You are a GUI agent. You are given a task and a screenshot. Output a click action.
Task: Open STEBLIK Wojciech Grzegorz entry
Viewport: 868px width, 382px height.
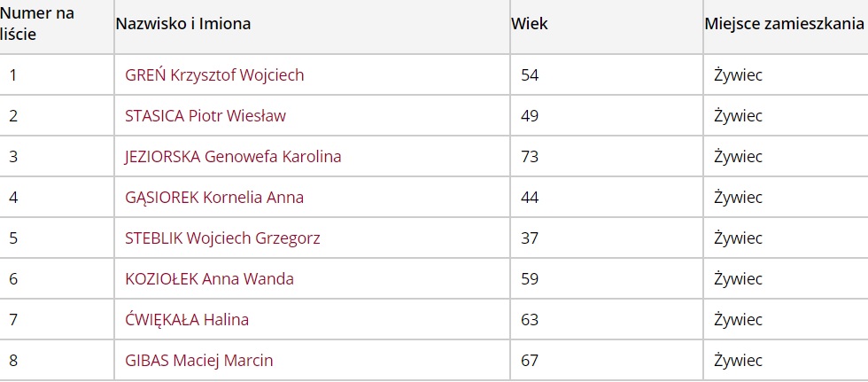pos(222,238)
